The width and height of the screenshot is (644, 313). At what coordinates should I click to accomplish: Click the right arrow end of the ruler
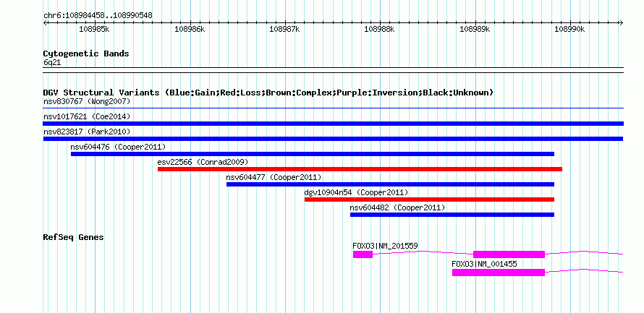pyautogui.click(x=621, y=22)
